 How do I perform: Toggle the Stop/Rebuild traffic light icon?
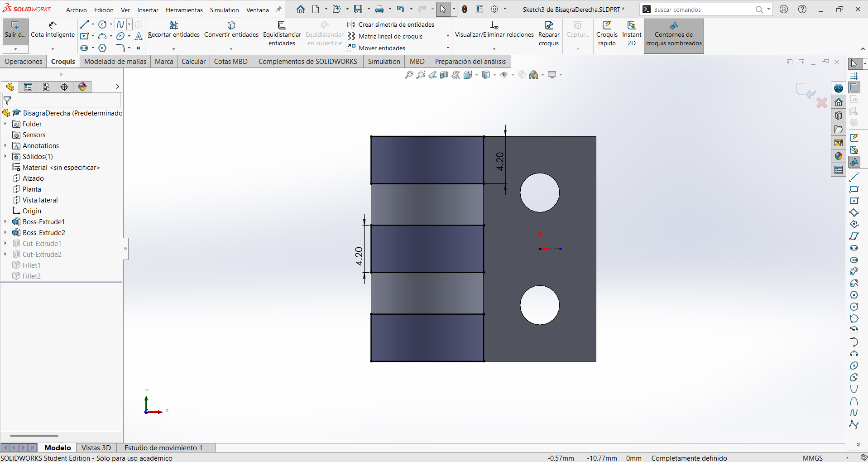[x=465, y=9]
